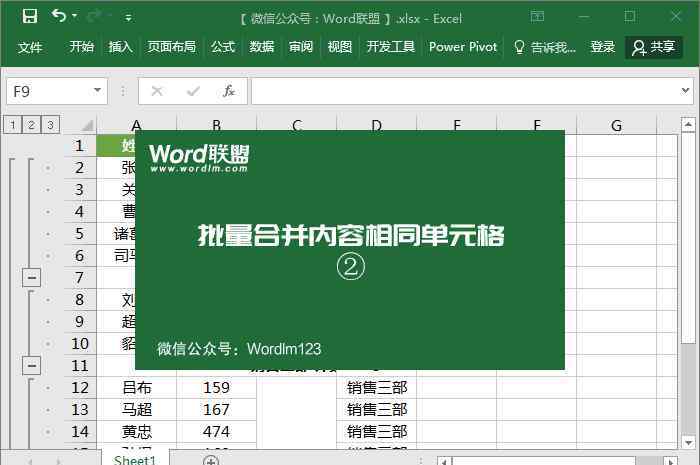Expand the formula bar

pyautogui.click(x=685, y=91)
